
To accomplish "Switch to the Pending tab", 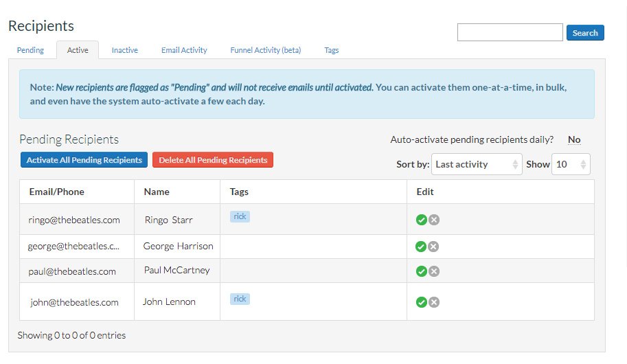I will point(30,50).
